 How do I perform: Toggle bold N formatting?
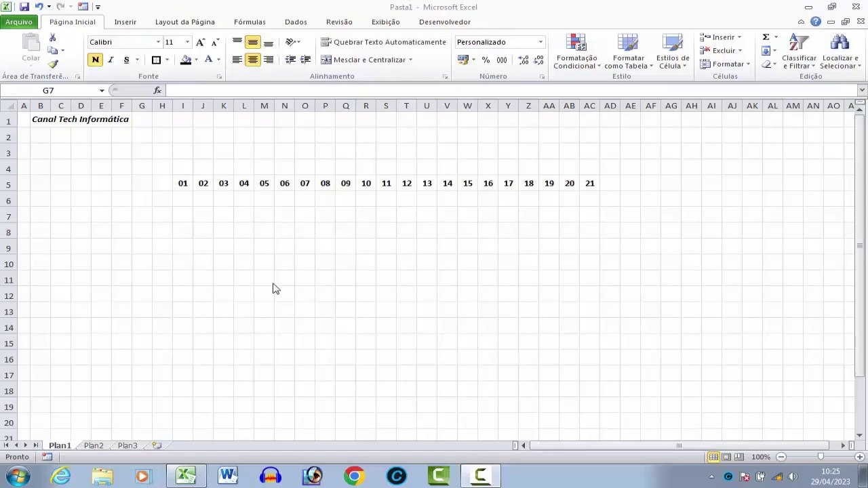[95, 60]
